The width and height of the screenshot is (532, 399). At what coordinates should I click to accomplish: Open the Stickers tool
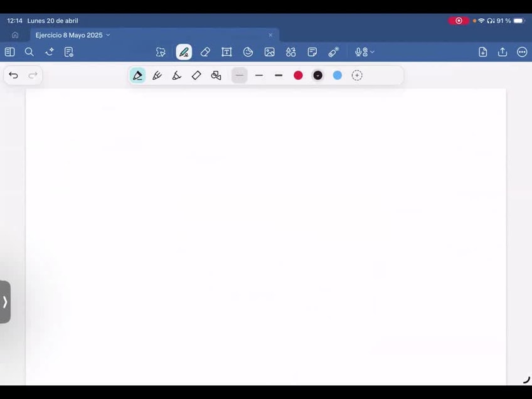(x=248, y=52)
